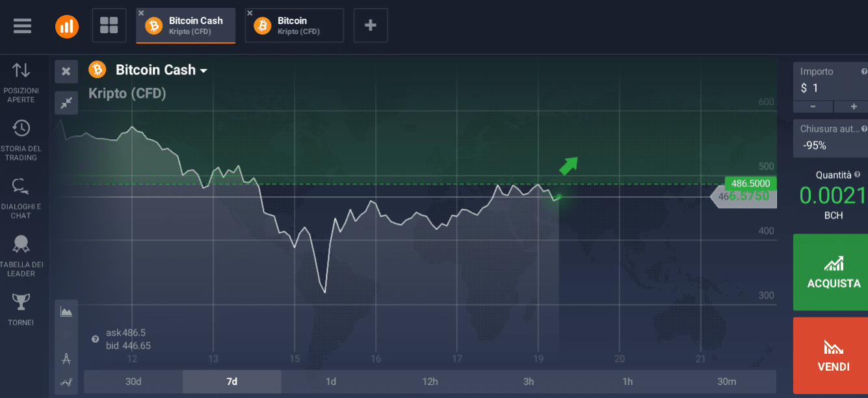Close the Bitcoin Cash tab
The height and width of the screenshot is (398, 868).
coord(141,13)
